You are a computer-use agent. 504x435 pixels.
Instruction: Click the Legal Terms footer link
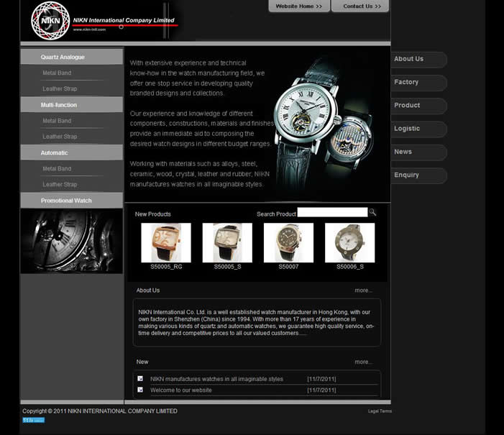click(x=380, y=411)
